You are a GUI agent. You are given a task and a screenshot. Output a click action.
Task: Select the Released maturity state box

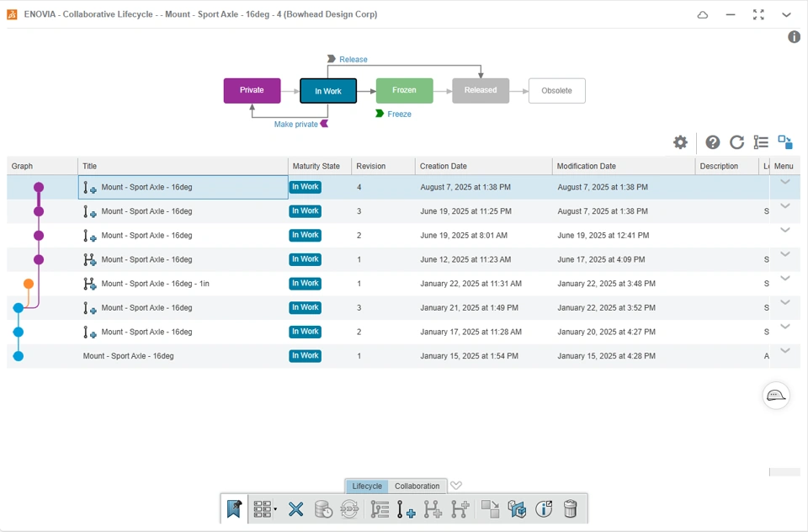point(481,91)
